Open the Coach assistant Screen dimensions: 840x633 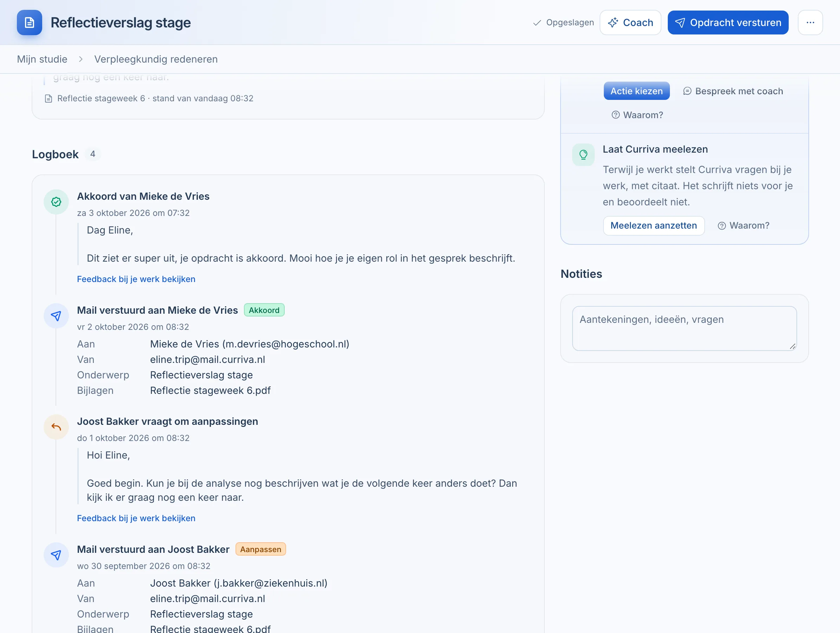[x=631, y=23]
